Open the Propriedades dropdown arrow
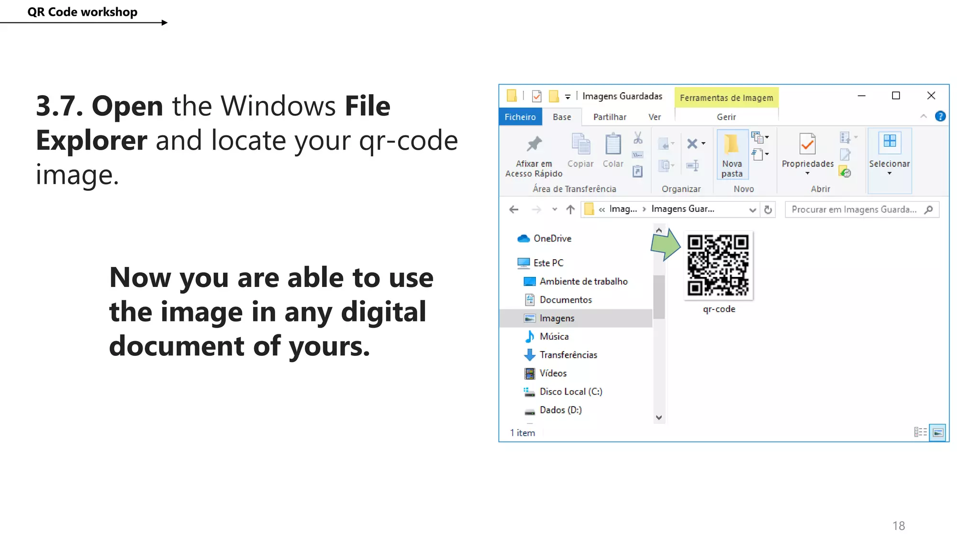 [807, 173]
